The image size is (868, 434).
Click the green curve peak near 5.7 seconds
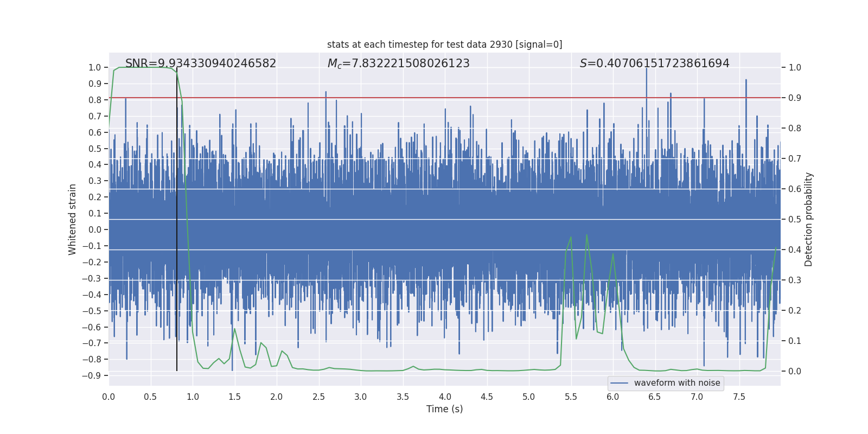pyautogui.click(x=586, y=235)
